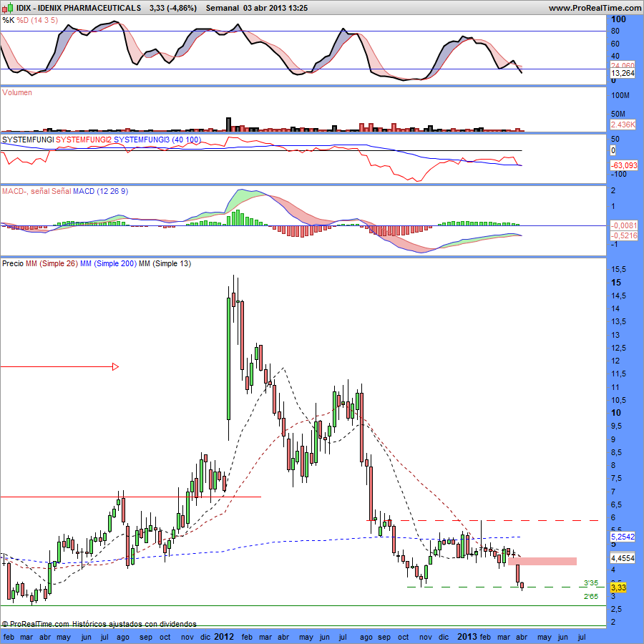
Task: Click the -63,093 SYSTEMFUNGI value tag
Action: point(623,165)
